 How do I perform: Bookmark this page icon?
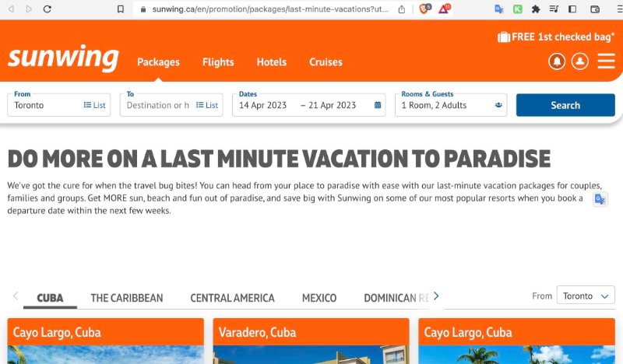coord(121,9)
